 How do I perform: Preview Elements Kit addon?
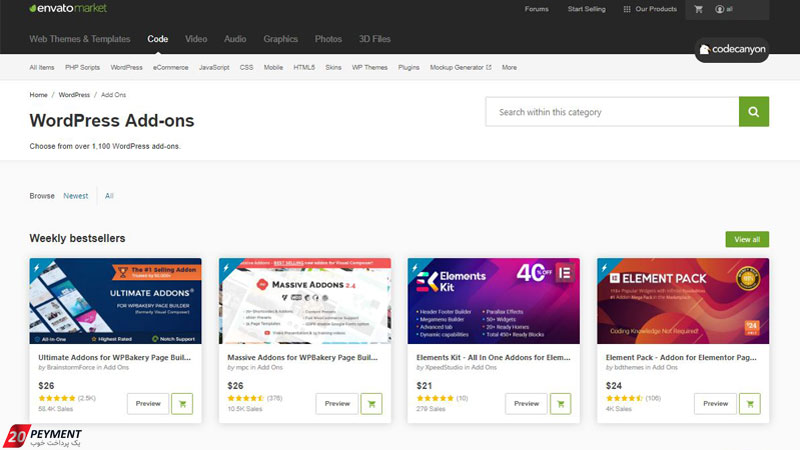coord(527,404)
